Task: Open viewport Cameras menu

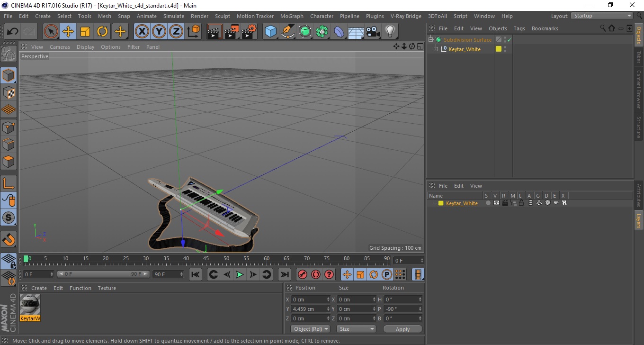Action: pos(60,47)
